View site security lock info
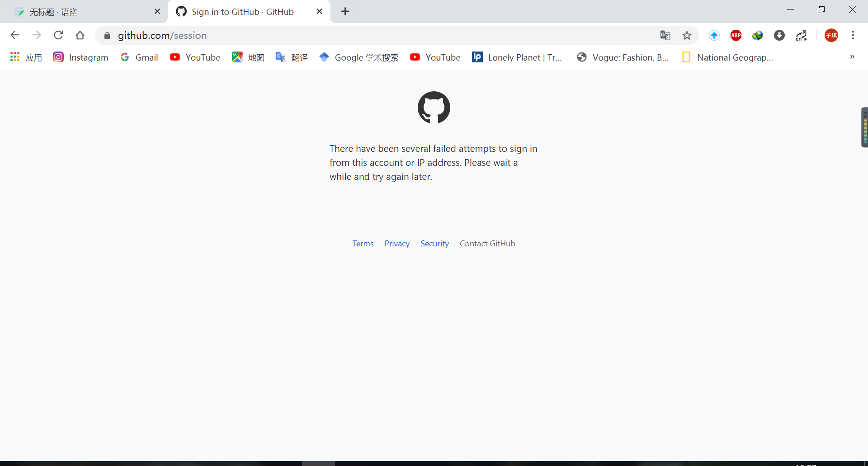This screenshot has width=868, height=466. point(107,36)
